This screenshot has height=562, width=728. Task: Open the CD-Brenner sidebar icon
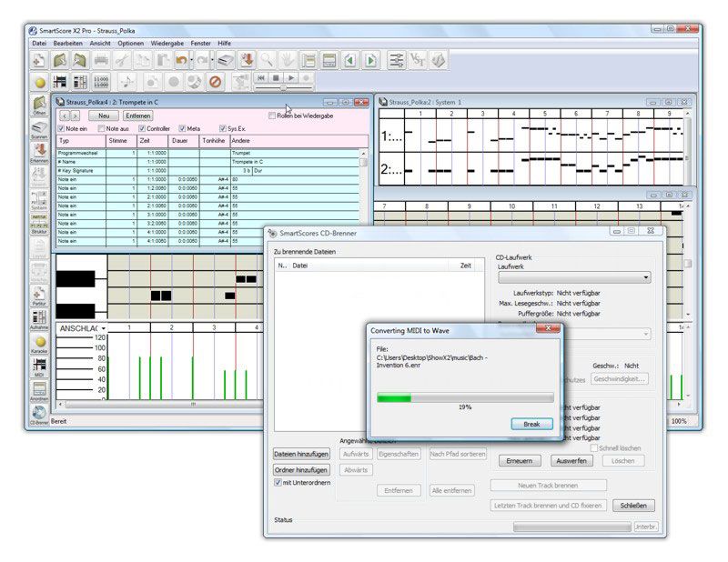point(39,416)
